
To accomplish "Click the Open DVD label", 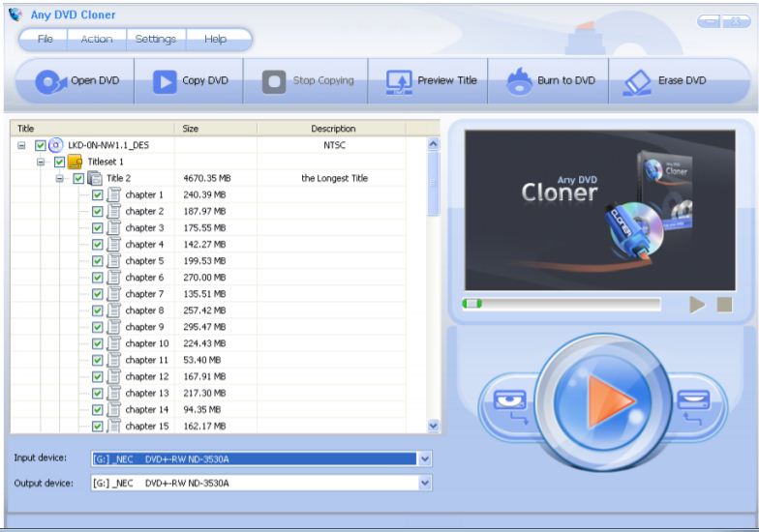I will point(95,80).
